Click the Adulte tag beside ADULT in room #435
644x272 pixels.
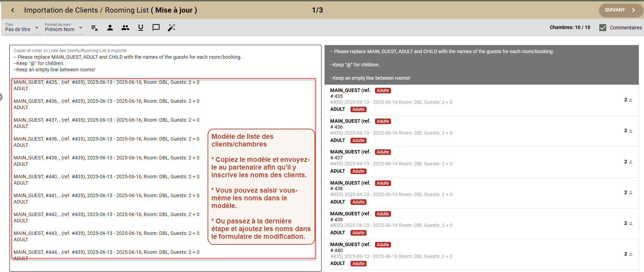[x=359, y=109]
